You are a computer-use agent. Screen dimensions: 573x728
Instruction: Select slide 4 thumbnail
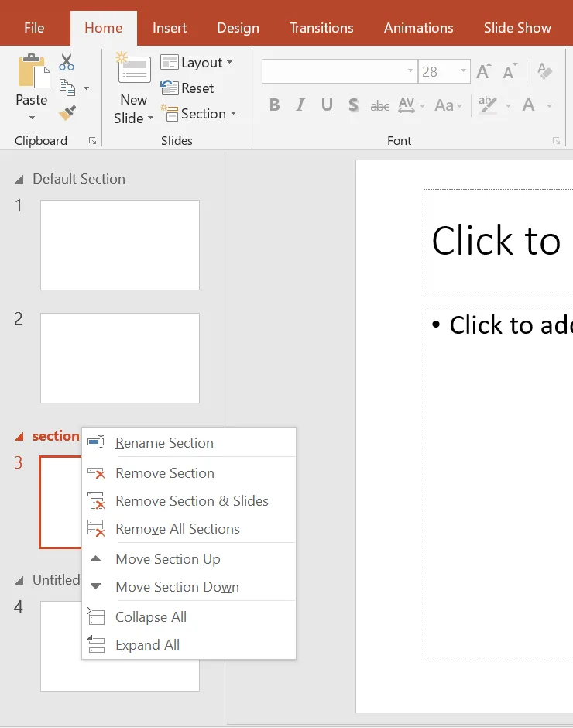point(120,675)
